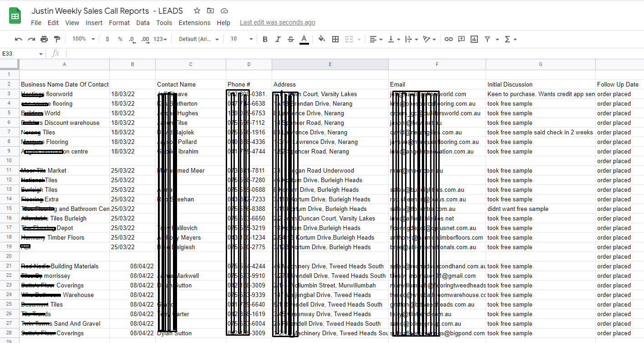Create a filter
Screen dimensions: 644x343
(x=487, y=39)
